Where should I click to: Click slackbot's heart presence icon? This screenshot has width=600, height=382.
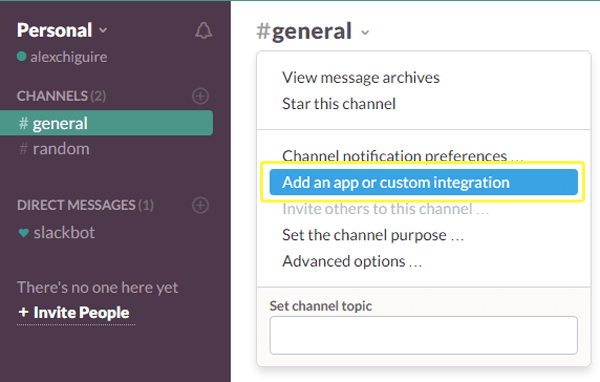pos(24,233)
